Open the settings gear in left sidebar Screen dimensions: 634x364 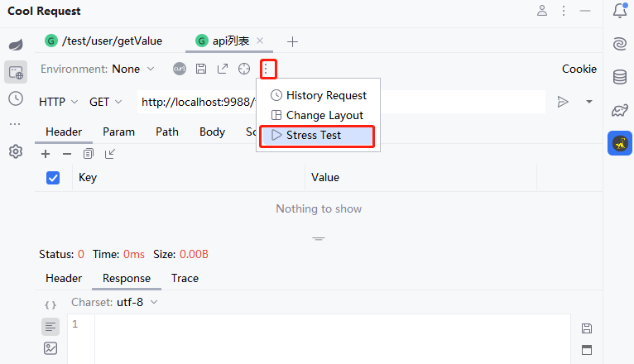click(16, 151)
